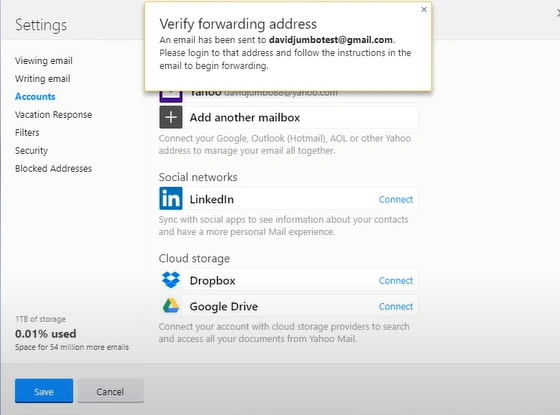Image resolution: width=560 pixels, height=415 pixels.
Task: Click the LinkedIn logo icon
Action: 171,198
